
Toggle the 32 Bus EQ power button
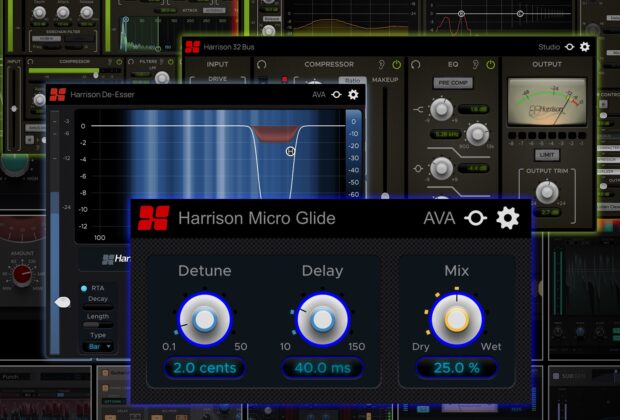(491, 64)
